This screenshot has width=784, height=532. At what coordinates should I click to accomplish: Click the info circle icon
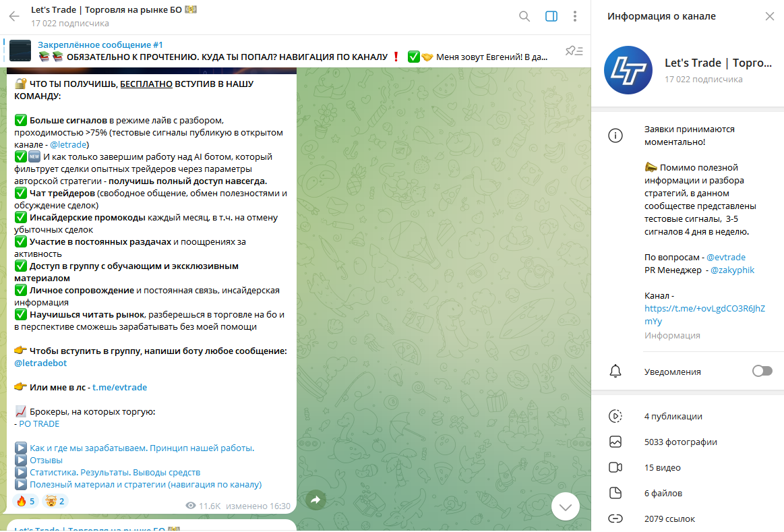tap(615, 136)
